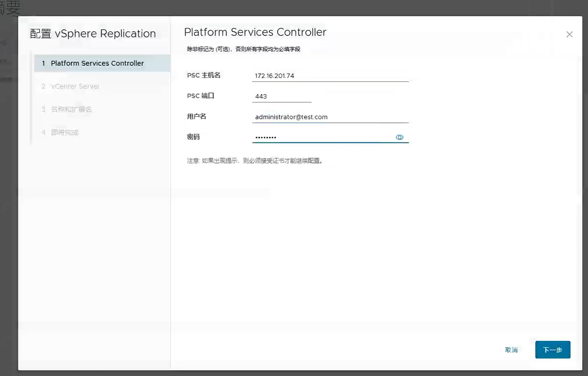Click the PSC 端口 label
Image resolution: width=588 pixels, height=376 pixels.
tap(200, 96)
